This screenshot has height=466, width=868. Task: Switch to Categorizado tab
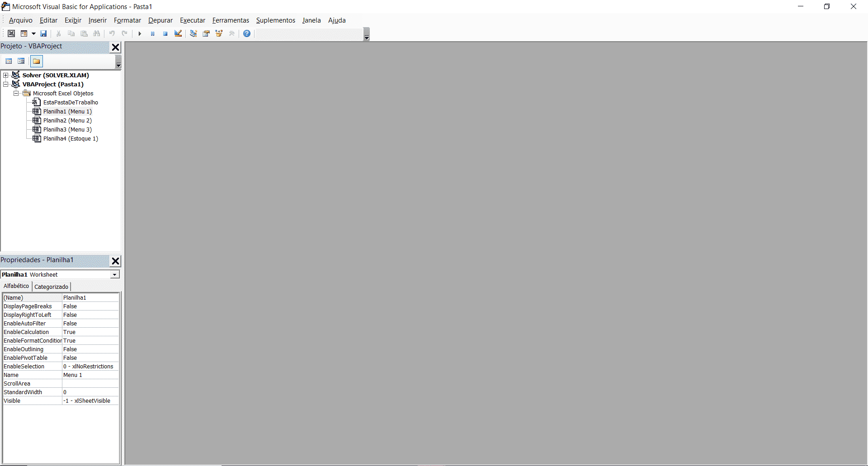(51, 287)
